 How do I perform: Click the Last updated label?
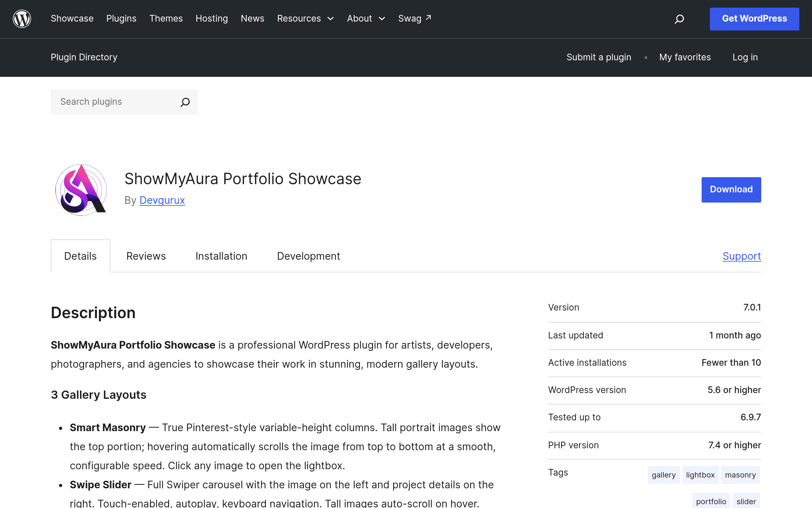(x=575, y=335)
